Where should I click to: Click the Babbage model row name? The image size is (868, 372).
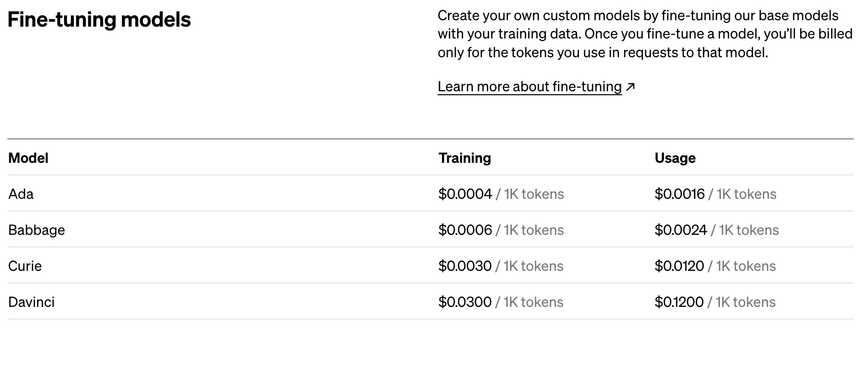(x=36, y=230)
